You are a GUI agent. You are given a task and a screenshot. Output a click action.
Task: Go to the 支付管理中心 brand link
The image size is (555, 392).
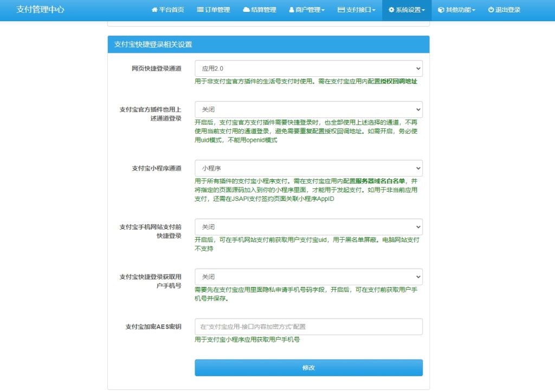[40, 10]
